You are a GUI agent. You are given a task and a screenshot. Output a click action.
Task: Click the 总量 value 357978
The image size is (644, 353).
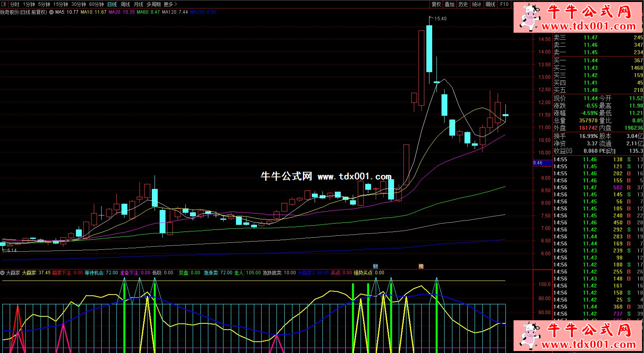tap(588, 121)
